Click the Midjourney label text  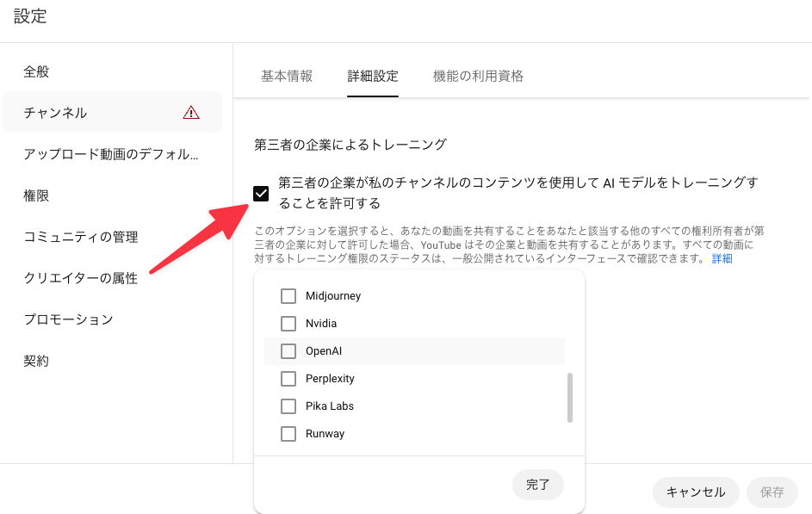[x=333, y=296]
